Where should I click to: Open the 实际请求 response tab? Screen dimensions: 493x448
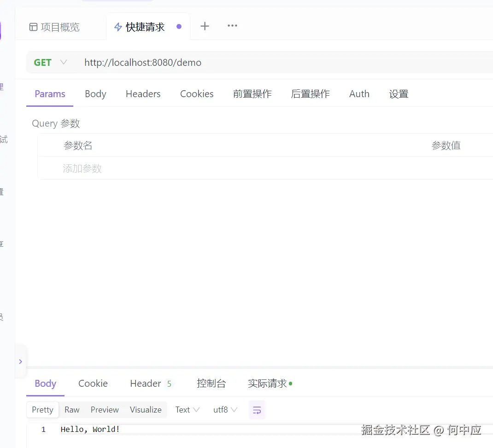coord(267,384)
